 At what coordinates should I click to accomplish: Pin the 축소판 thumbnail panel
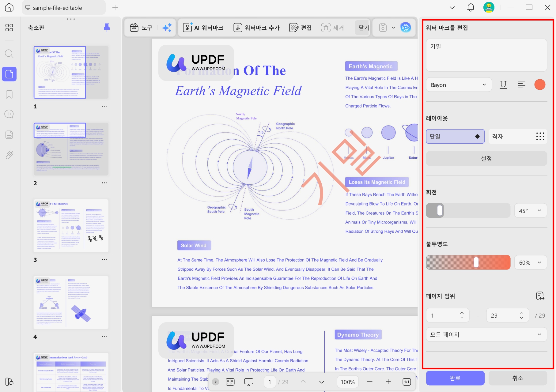(107, 28)
